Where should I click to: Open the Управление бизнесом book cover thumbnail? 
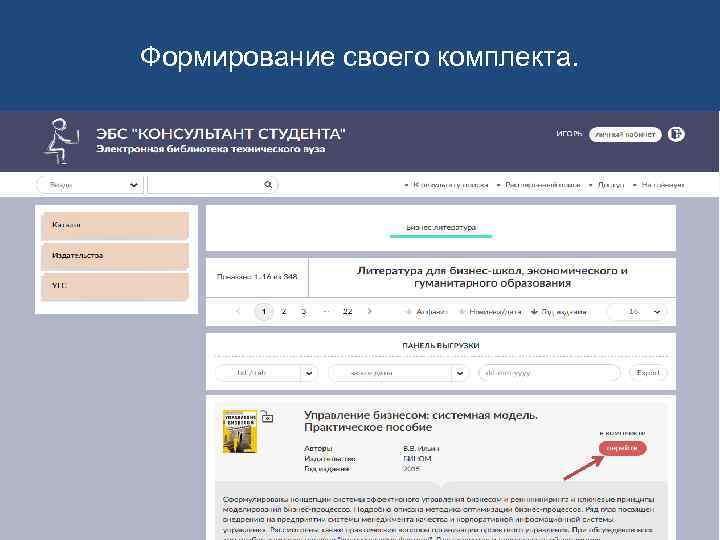point(240,432)
